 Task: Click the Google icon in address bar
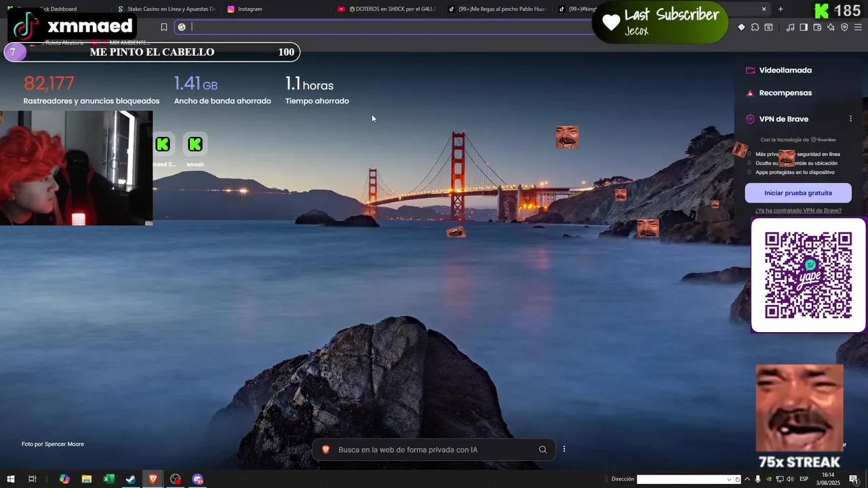(x=182, y=27)
